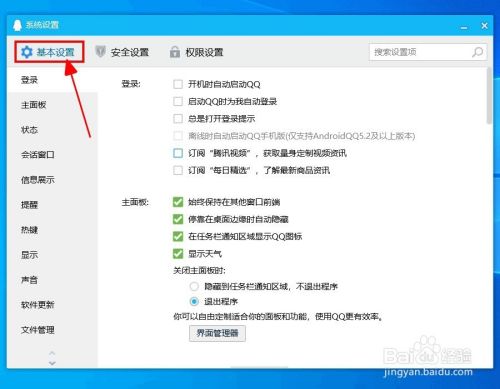Switch to the 权限设置 tab

(x=197, y=52)
